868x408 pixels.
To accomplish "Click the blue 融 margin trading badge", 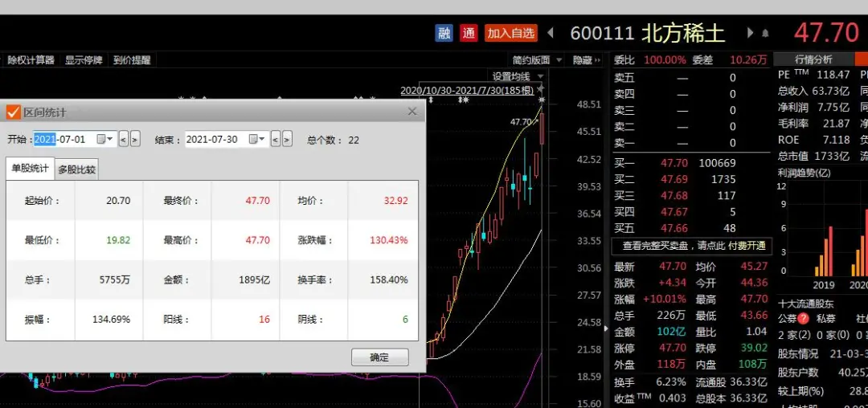I will [444, 33].
